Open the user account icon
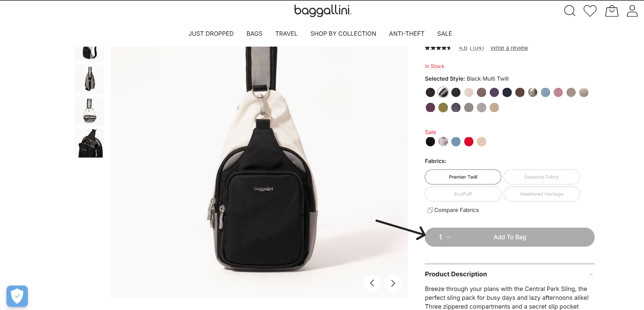644x310 pixels. [x=632, y=11]
